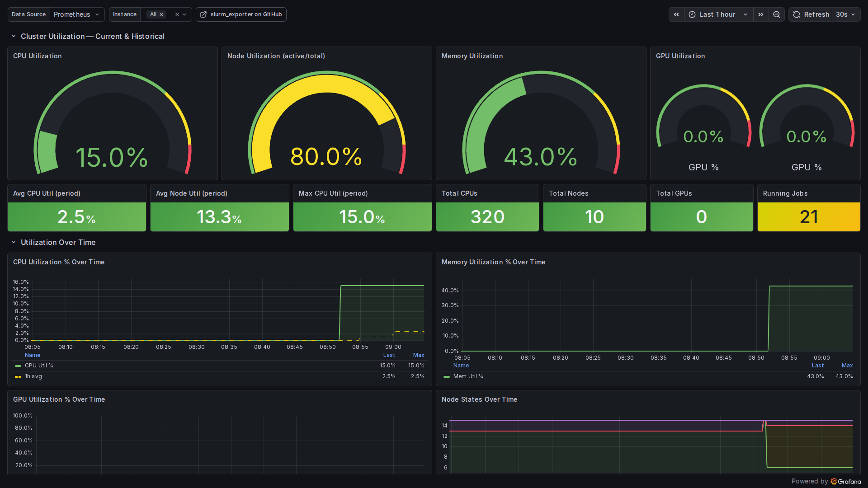Open the 30s refresh interval dropdown
The width and height of the screenshot is (868, 488).
pyautogui.click(x=846, y=14)
